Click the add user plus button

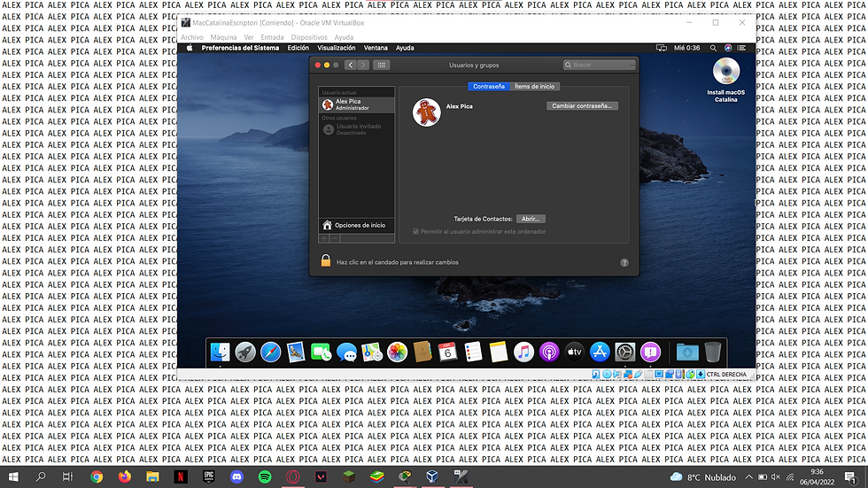[324, 238]
